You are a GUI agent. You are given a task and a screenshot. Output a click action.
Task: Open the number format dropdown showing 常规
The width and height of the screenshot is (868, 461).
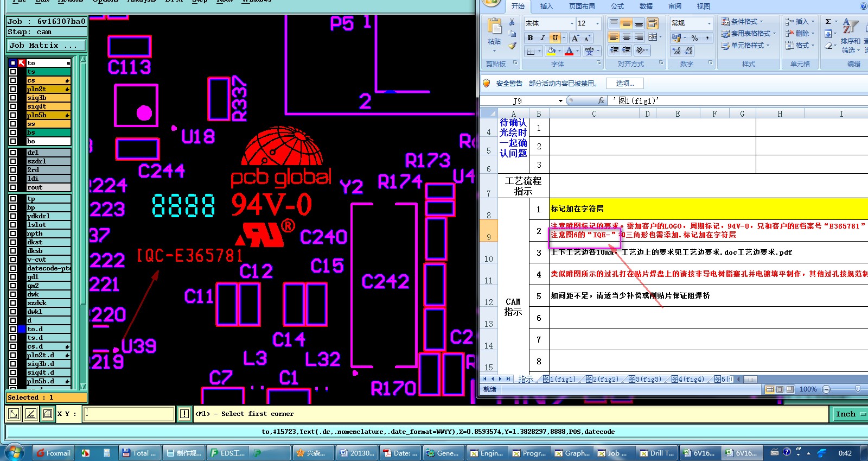pos(709,23)
